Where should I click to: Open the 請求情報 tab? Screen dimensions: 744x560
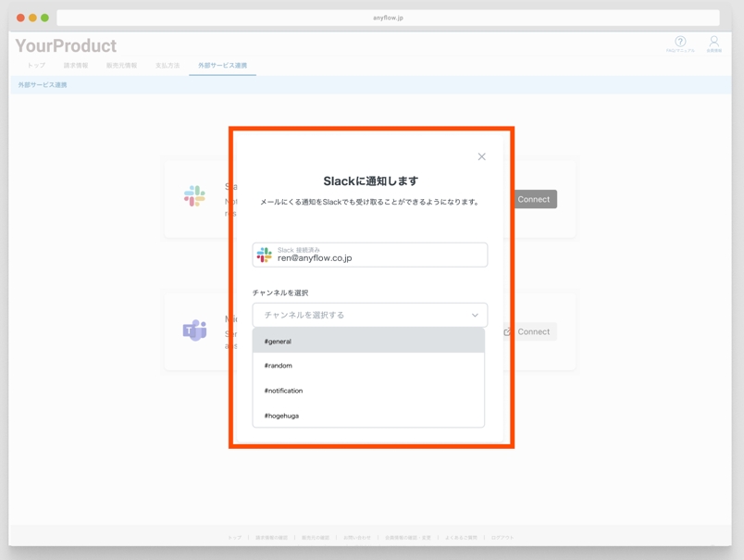pyautogui.click(x=76, y=66)
